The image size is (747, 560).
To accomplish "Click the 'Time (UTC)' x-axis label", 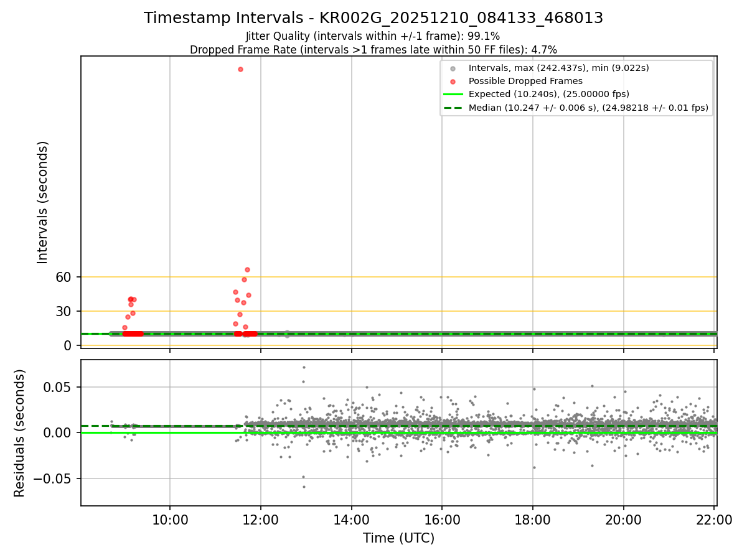I will coord(399,538).
